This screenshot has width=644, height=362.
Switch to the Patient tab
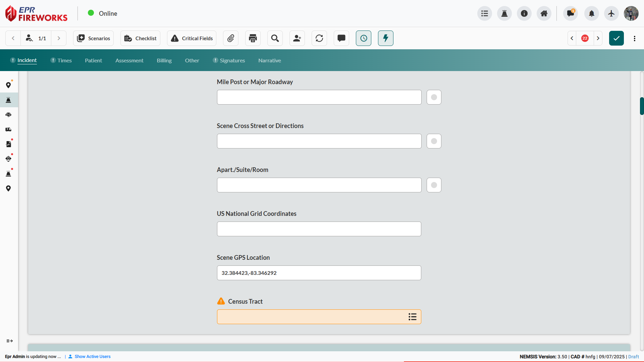[x=93, y=60]
